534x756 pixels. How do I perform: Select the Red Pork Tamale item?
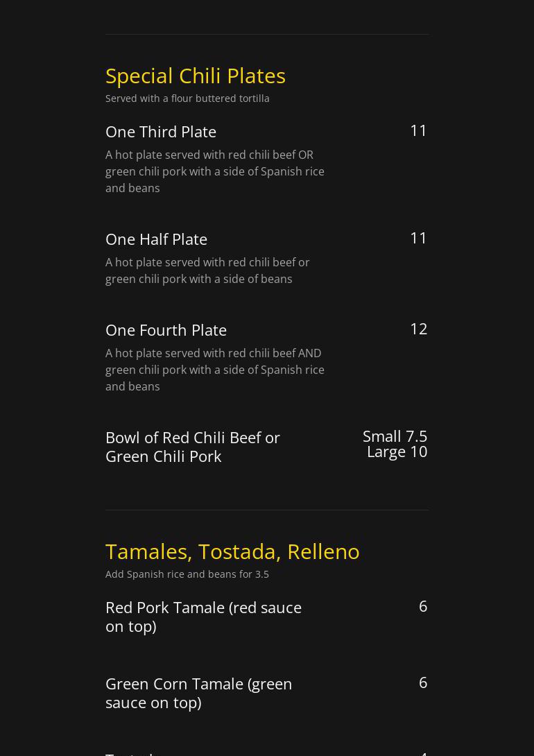[x=203, y=617]
